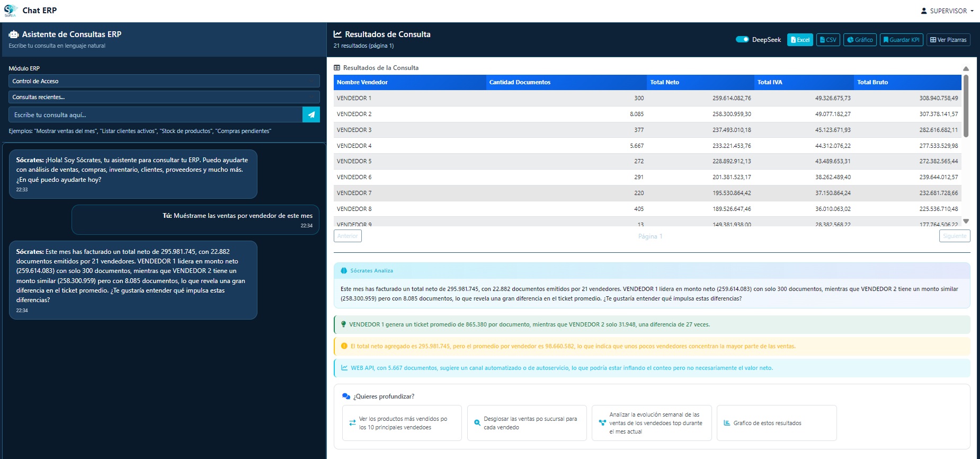This screenshot has height=459, width=980.
Task: Select suggestion Grafico de estos resultados
Action: coord(777,423)
